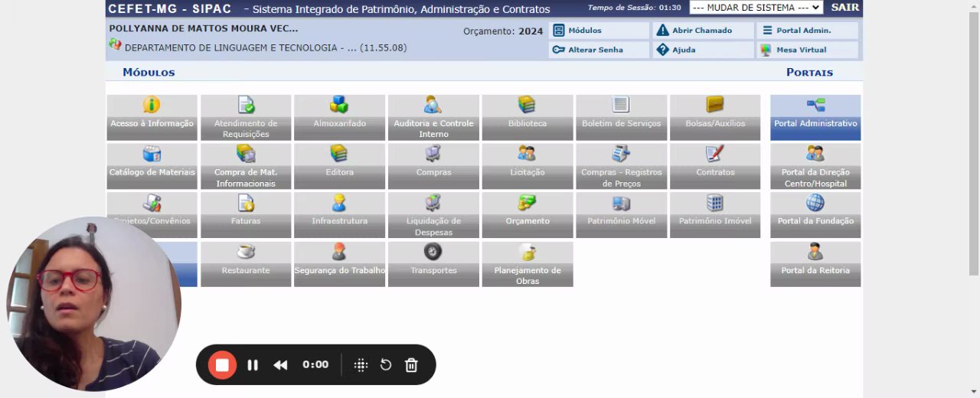980x398 pixels.
Task: Stop the screen recording
Action: (222, 365)
